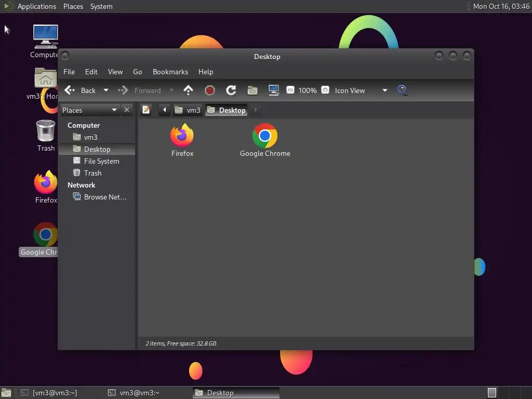Select the vm3 path bar button
Screen dimensions: 532x399
188,110
